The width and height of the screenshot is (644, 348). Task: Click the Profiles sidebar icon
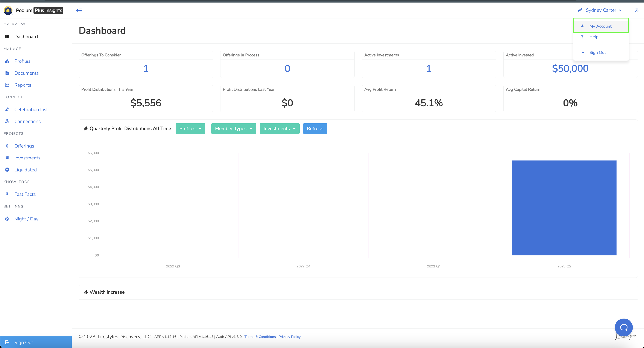pos(7,61)
